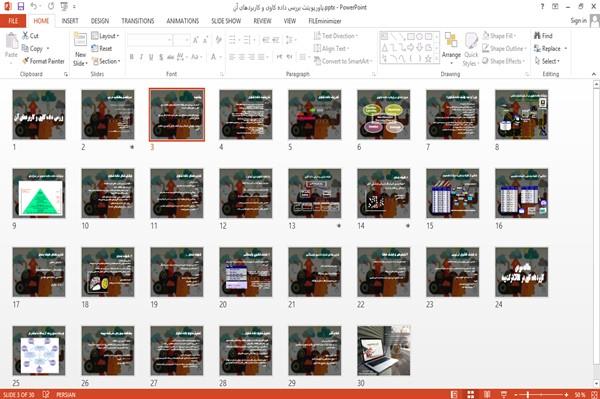Activate Format Painter

pos(43,61)
